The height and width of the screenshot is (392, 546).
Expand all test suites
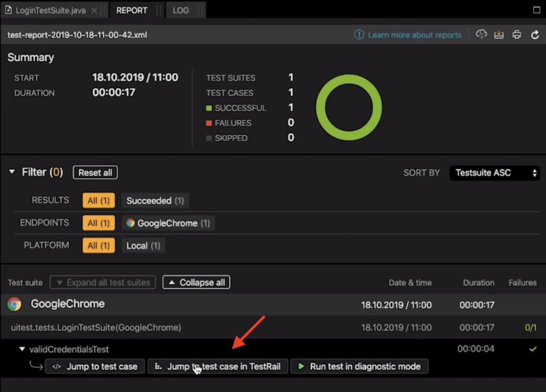(103, 282)
